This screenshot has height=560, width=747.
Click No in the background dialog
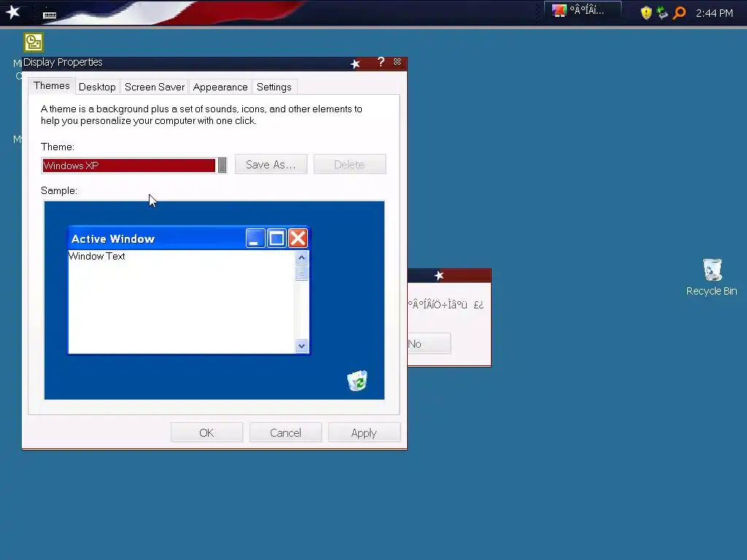tap(429, 343)
